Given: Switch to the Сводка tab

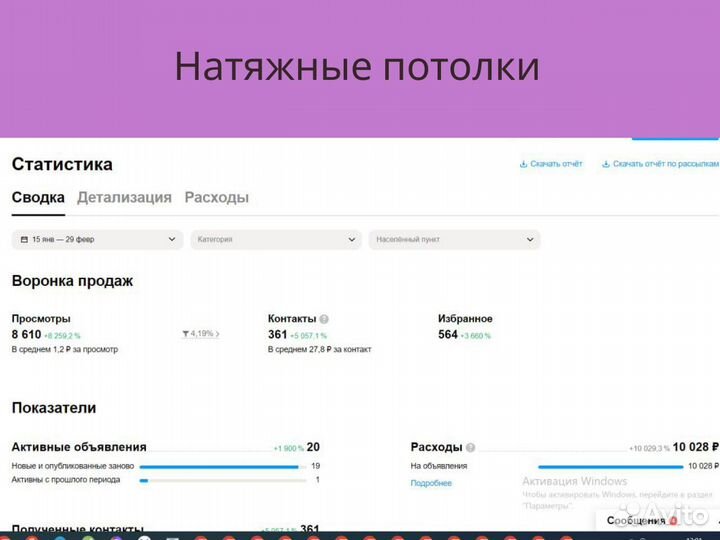Looking at the screenshot, I should pyautogui.click(x=38, y=197).
